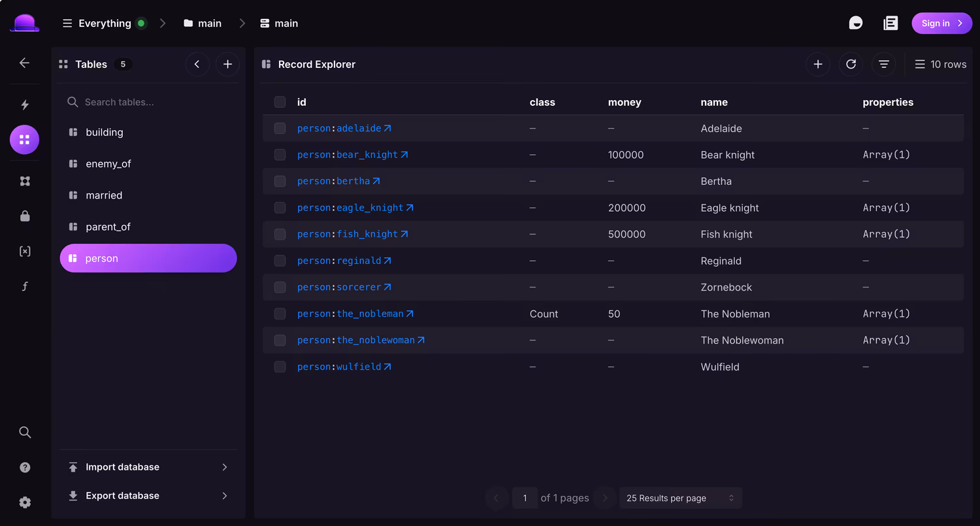The width and height of the screenshot is (980, 526).
Task: Expand the Import database option
Action: tap(148, 467)
